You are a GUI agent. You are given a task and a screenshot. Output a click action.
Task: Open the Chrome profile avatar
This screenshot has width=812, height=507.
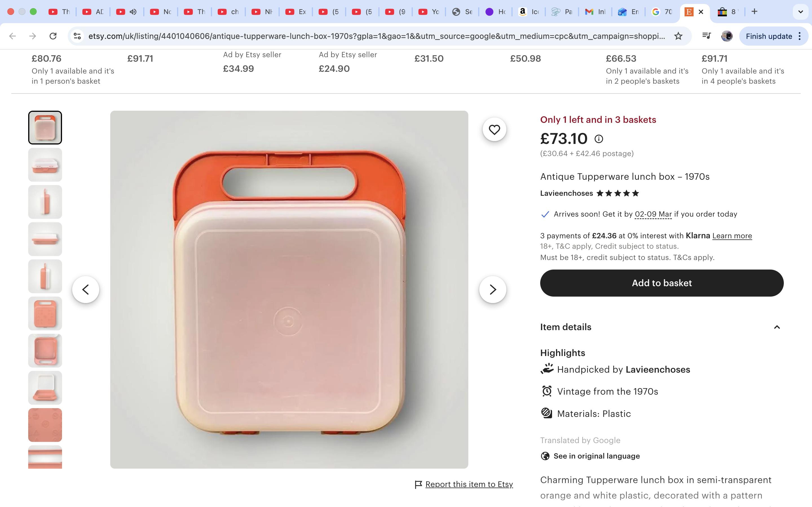pyautogui.click(x=727, y=36)
